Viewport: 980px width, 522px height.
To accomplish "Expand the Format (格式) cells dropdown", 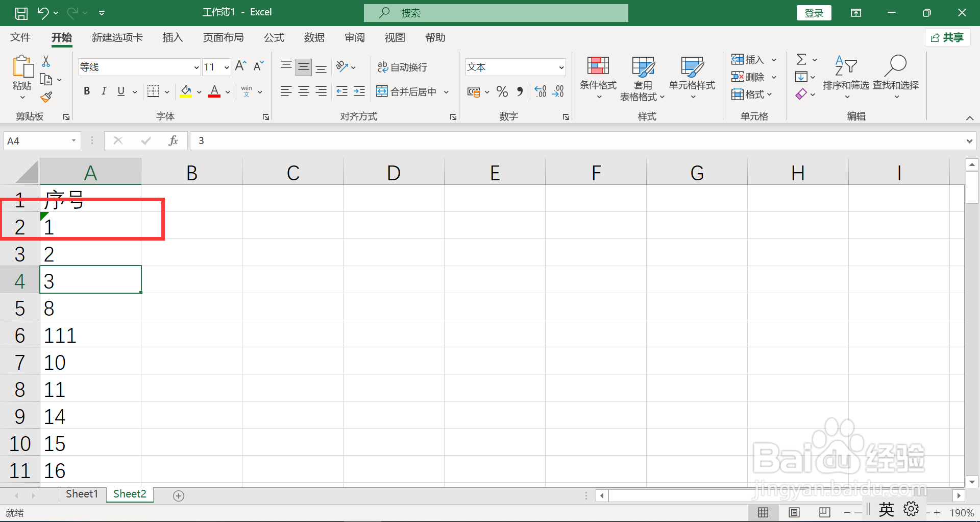I will click(x=769, y=94).
